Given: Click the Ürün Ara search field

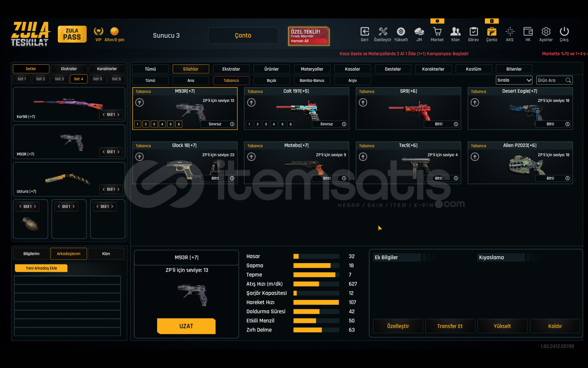Looking at the screenshot, I should pos(554,80).
